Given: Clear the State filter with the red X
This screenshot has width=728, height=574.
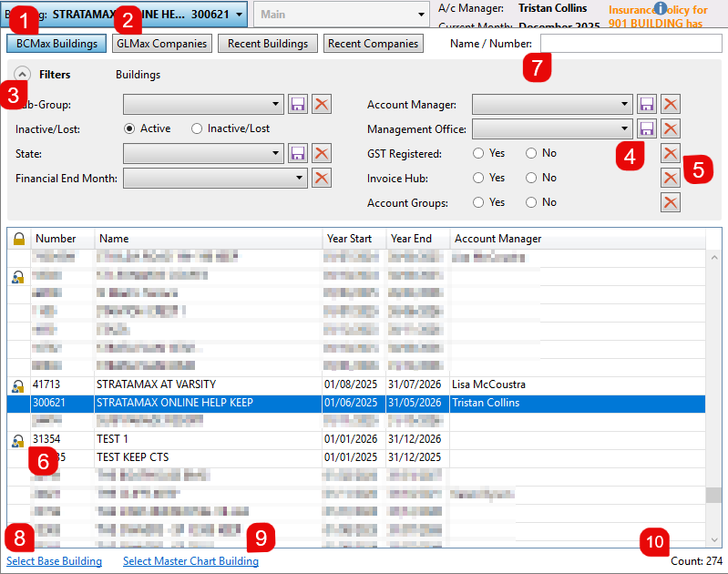Looking at the screenshot, I should [x=322, y=153].
